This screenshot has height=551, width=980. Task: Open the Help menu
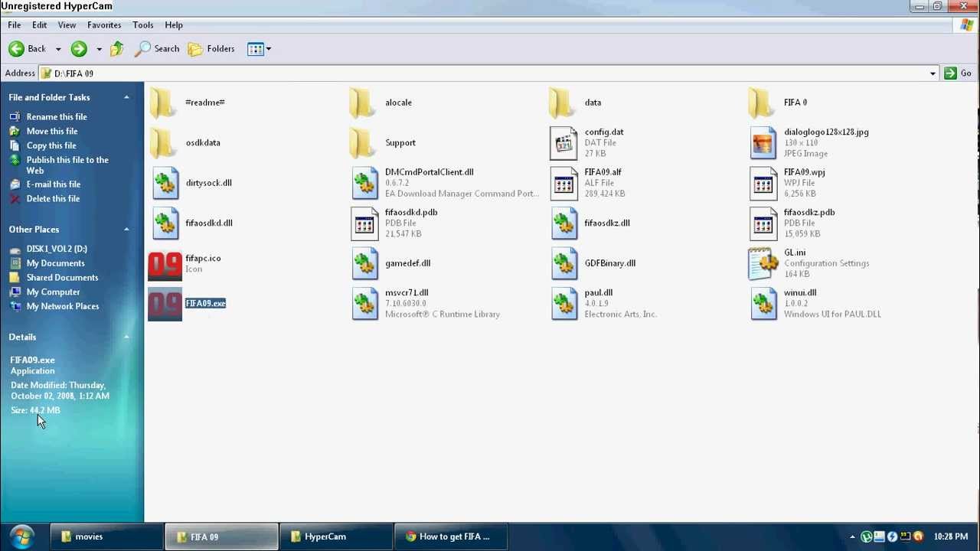coord(174,25)
